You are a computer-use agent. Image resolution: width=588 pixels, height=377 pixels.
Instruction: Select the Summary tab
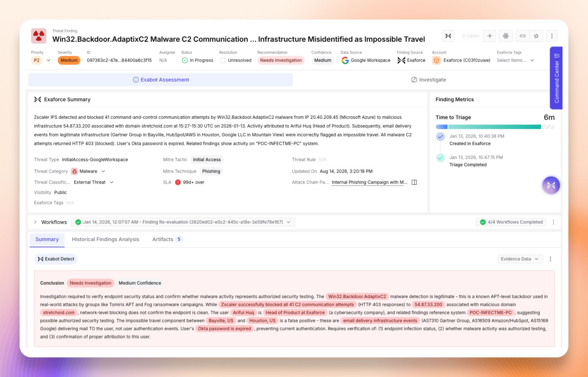[47, 240]
